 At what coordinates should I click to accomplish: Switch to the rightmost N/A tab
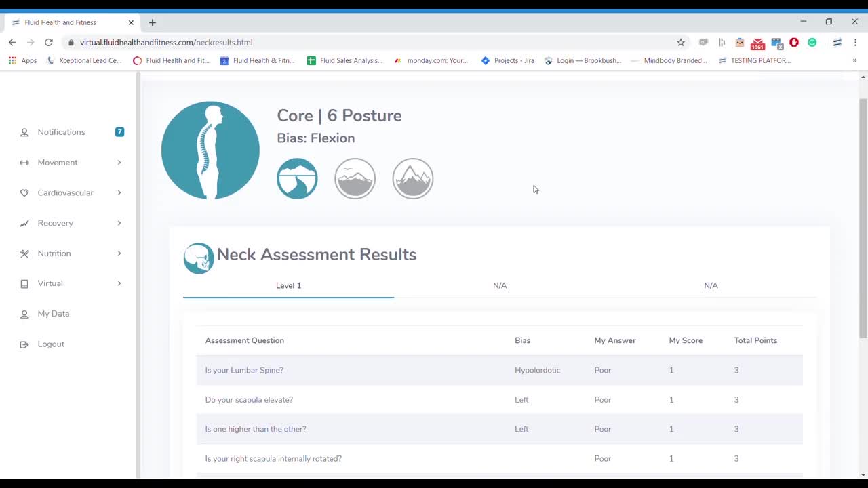click(x=711, y=285)
